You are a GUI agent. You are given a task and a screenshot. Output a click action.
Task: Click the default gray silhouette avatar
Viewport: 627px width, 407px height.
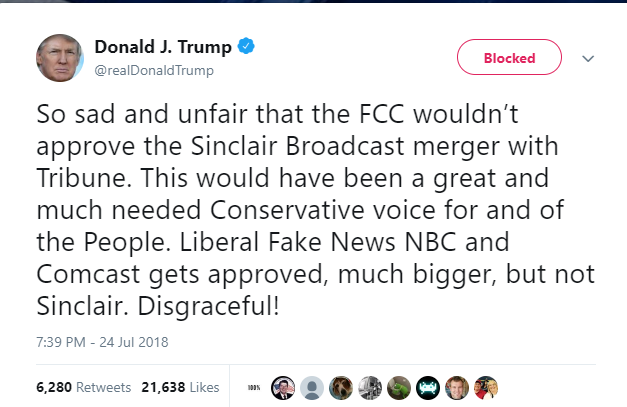coord(312,387)
